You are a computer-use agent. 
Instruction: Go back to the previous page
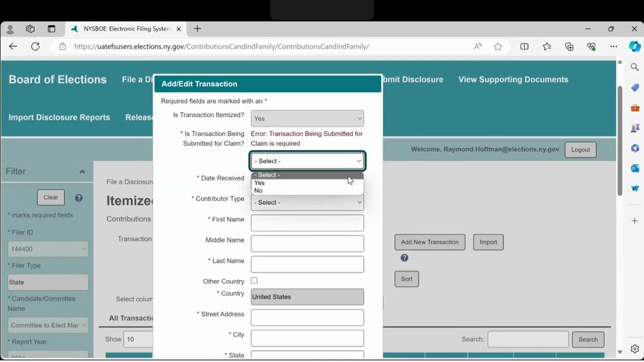click(x=13, y=46)
